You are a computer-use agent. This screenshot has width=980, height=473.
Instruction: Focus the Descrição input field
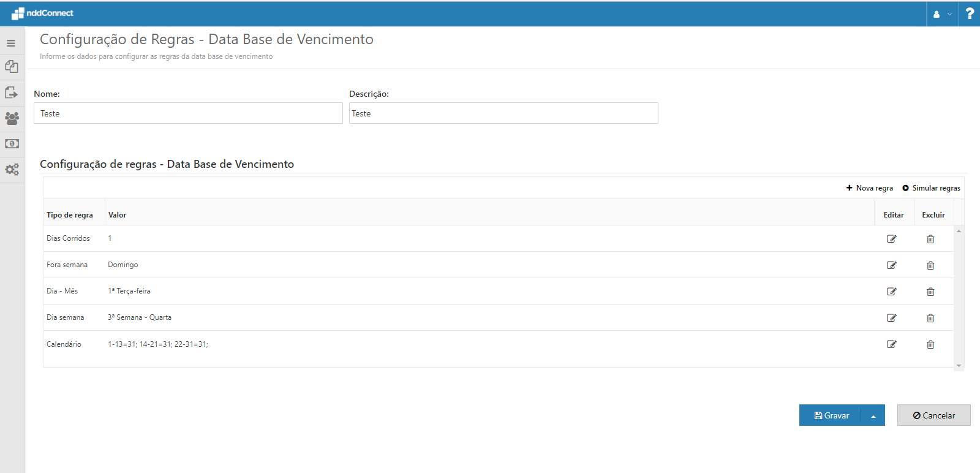(x=503, y=113)
